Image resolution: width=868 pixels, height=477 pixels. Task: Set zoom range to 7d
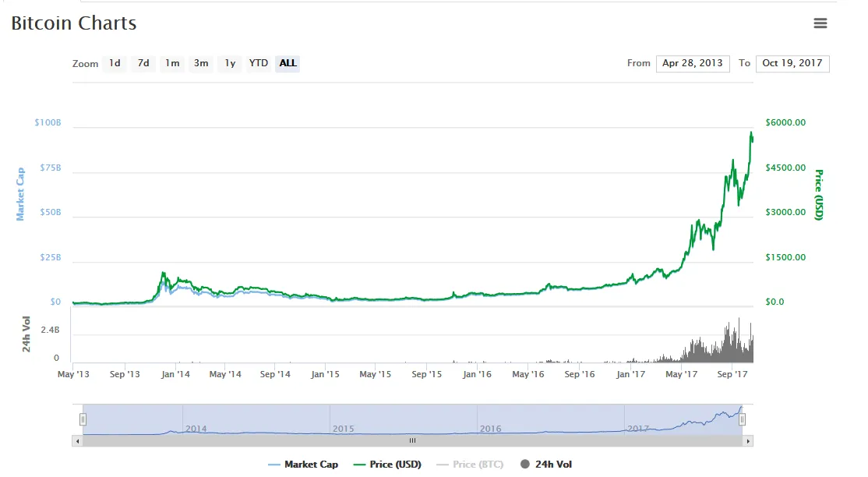pyautogui.click(x=143, y=63)
